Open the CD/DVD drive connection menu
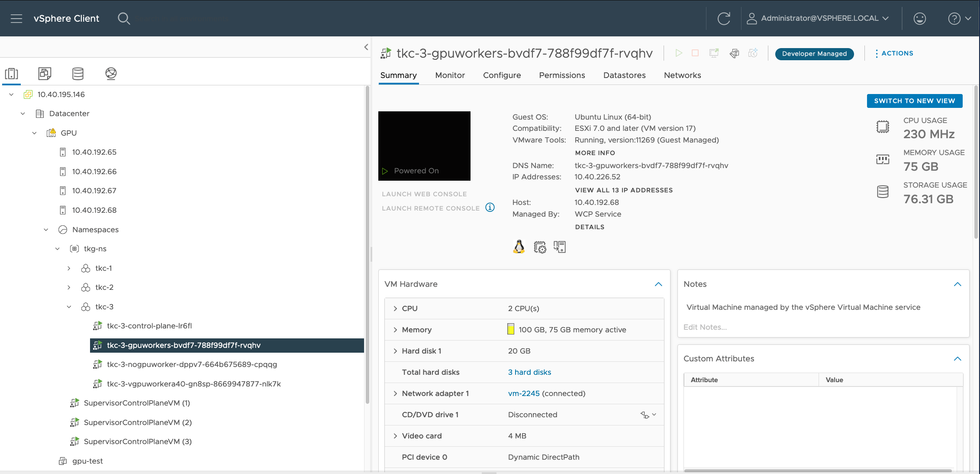The image size is (980, 474). [648, 415]
